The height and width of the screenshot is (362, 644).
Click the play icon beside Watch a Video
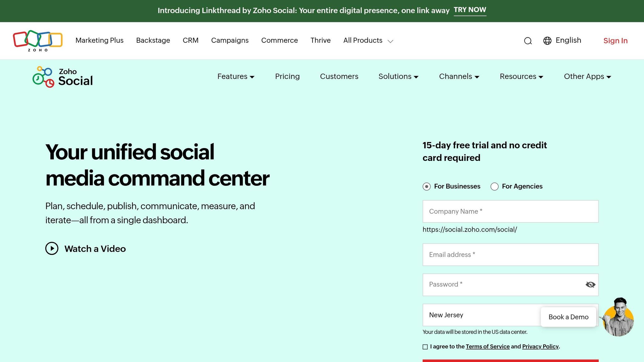coord(52,249)
